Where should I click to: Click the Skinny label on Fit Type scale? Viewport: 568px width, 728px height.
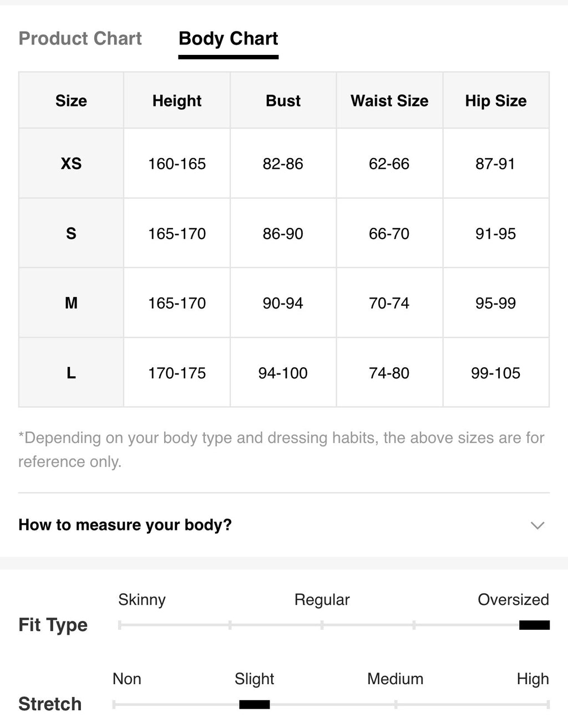tap(142, 600)
